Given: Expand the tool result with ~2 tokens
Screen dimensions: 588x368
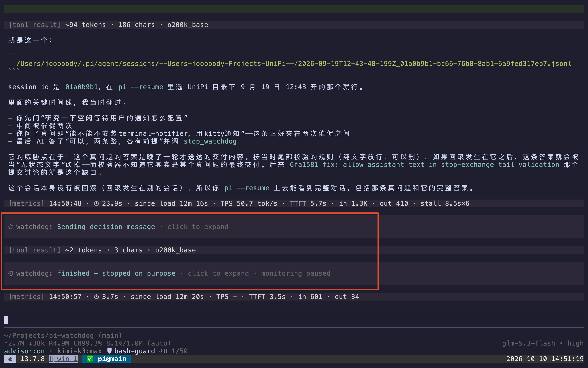Looking at the screenshot, I should (294, 250).
